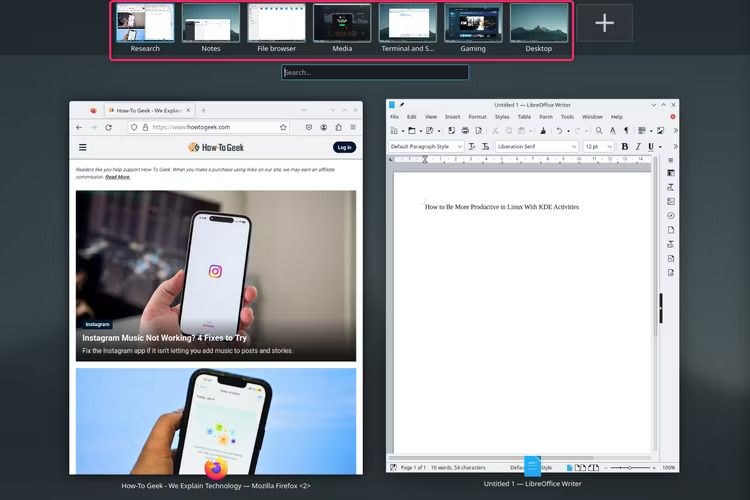Select multiple-page view in Writer status bar
This screenshot has height=500, width=750.
tap(580, 467)
